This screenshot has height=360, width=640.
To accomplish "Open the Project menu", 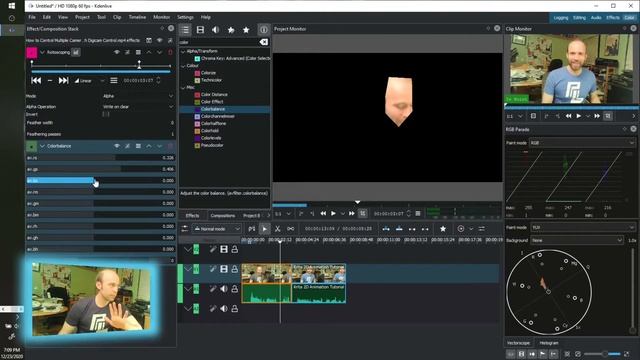I will click(x=82, y=17).
